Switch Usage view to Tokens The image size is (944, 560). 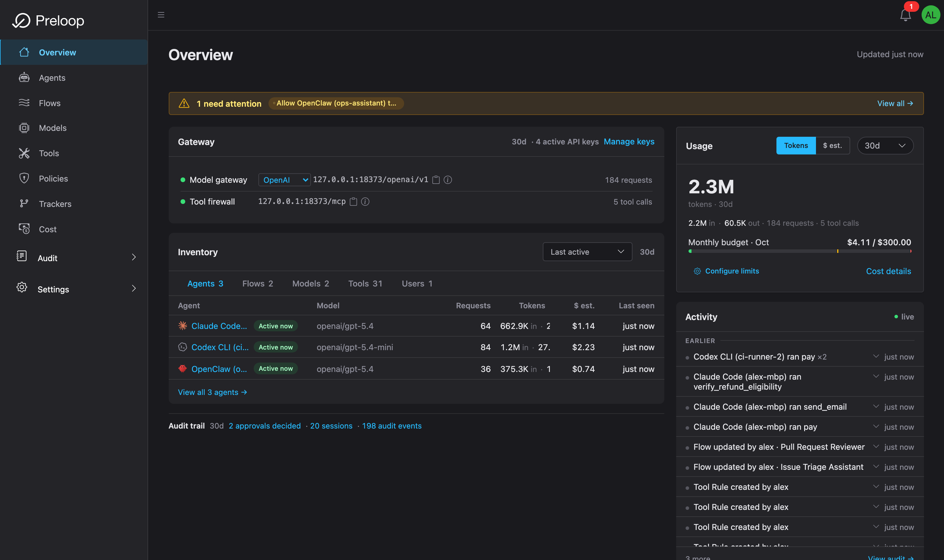(796, 146)
